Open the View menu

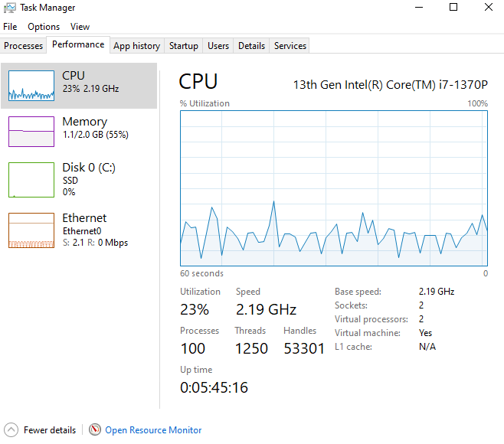tap(80, 27)
